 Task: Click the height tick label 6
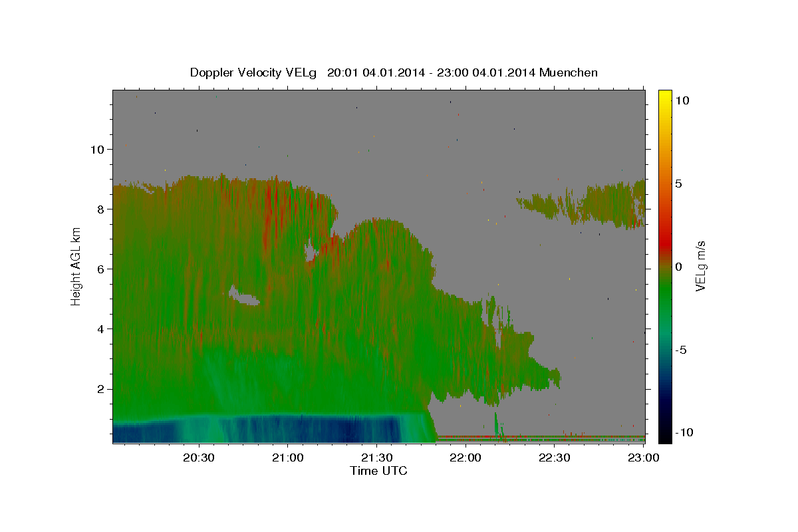coord(100,269)
